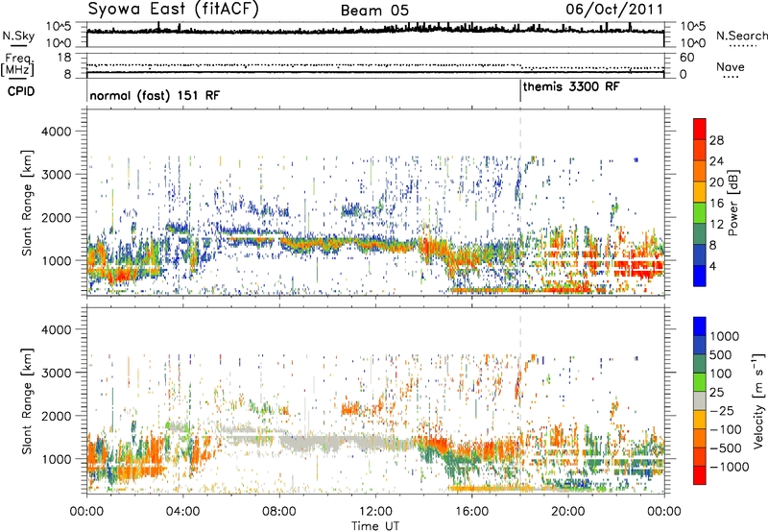
Task: Click the 'Power [dB]' colorbar title
Action: [x=732, y=204]
